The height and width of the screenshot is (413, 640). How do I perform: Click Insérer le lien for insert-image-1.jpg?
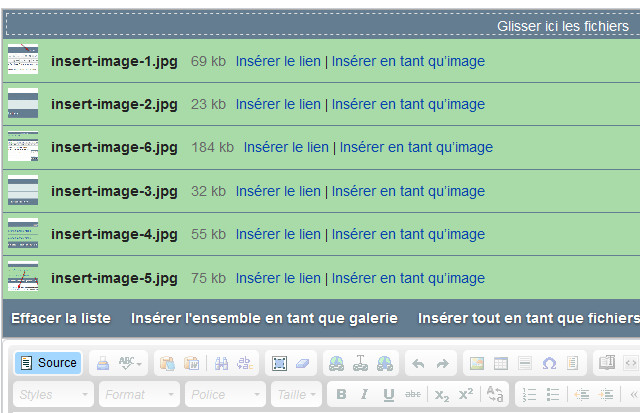point(278,61)
